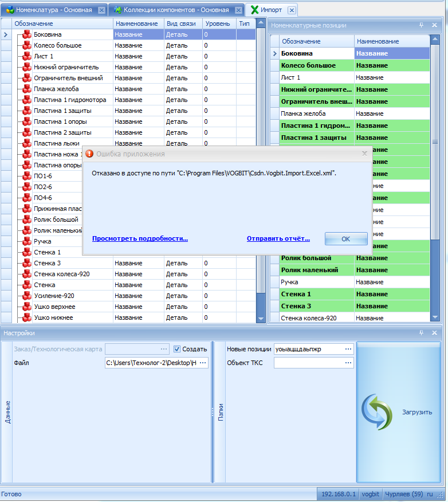Click the icon next to ПО4-6
Viewport: 448px width, 502px height.
(27, 198)
